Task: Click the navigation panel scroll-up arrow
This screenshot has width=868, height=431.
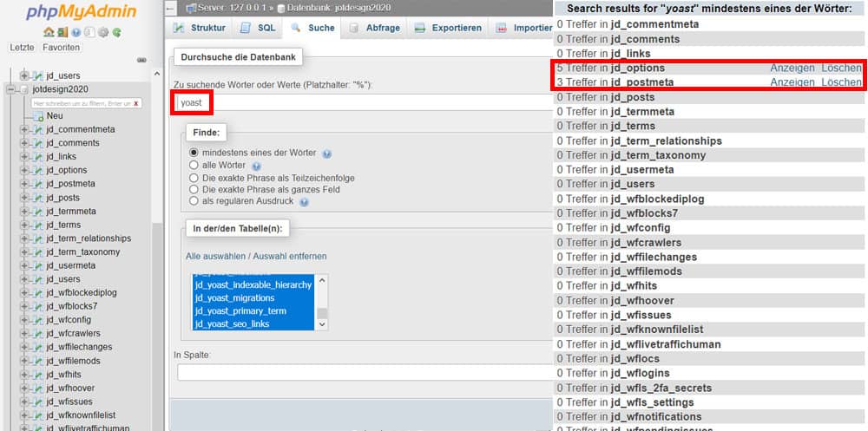Action: tap(156, 74)
